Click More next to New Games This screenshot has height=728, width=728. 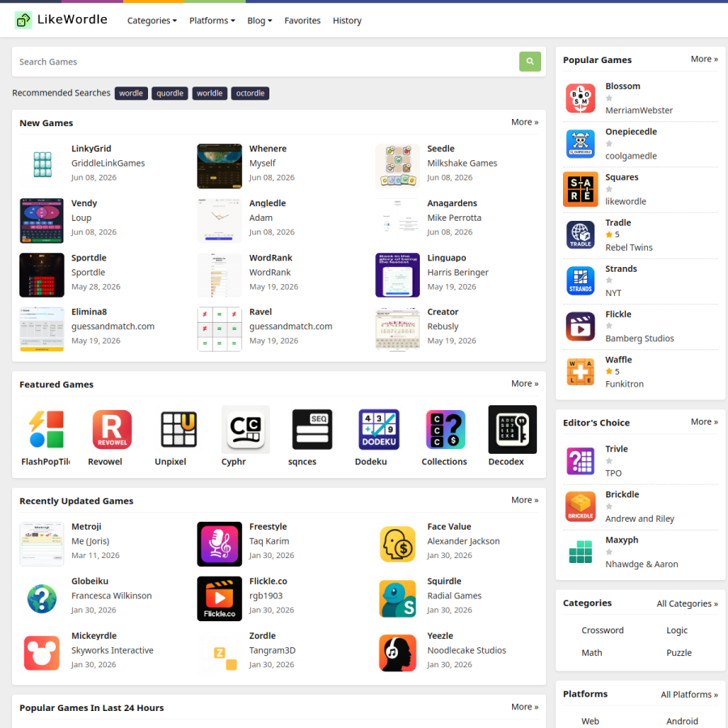click(x=525, y=122)
